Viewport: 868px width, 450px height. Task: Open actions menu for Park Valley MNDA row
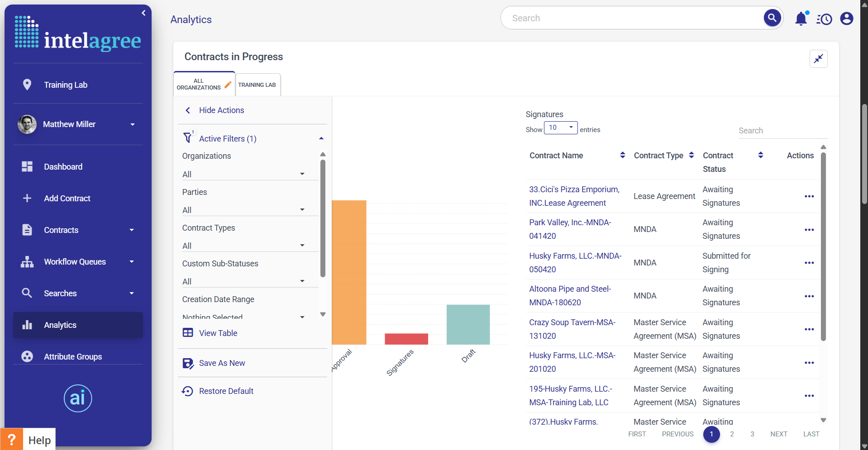(x=809, y=230)
